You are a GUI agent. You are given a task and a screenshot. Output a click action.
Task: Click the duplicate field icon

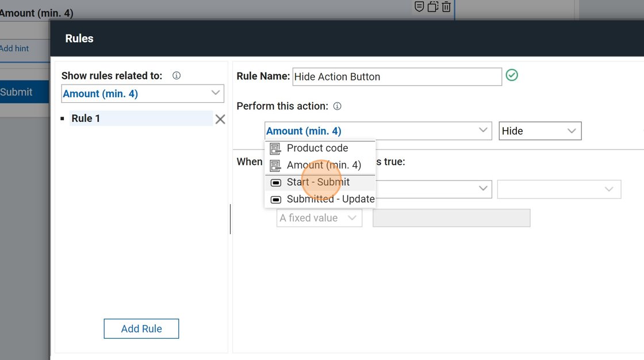point(432,7)
